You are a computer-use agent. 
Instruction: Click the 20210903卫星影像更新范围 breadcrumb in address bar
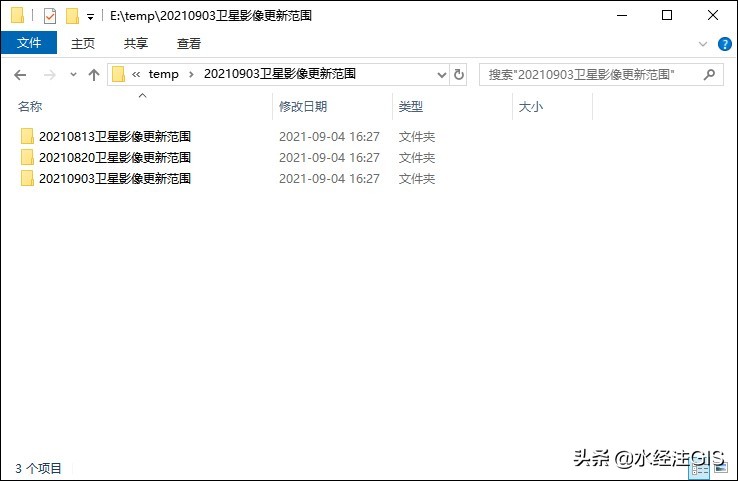tap(280, 74)
